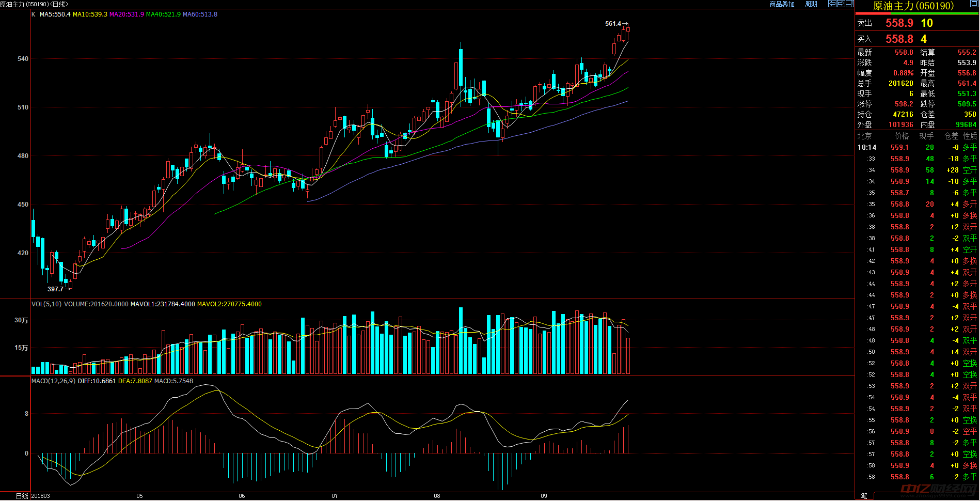980x501 pixels.
Task: Select the MA10:539.3 yellow indicator label
Action: coord(90,14)
